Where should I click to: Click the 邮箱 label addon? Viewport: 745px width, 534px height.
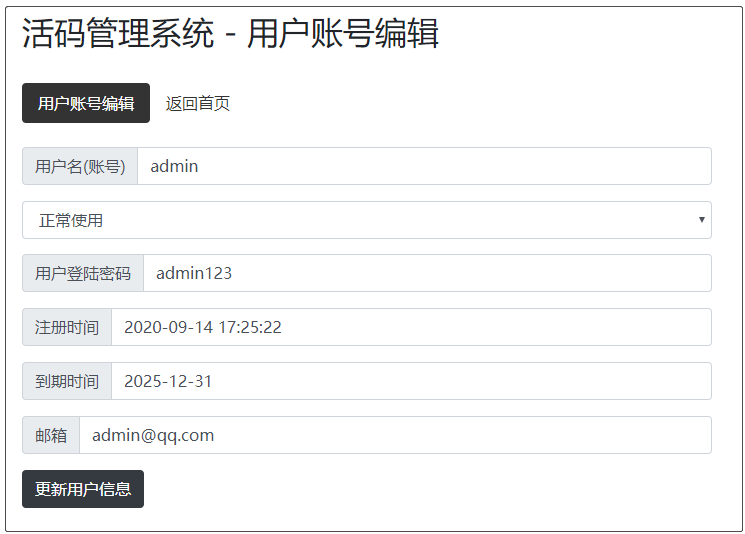[x=51, y=435]
